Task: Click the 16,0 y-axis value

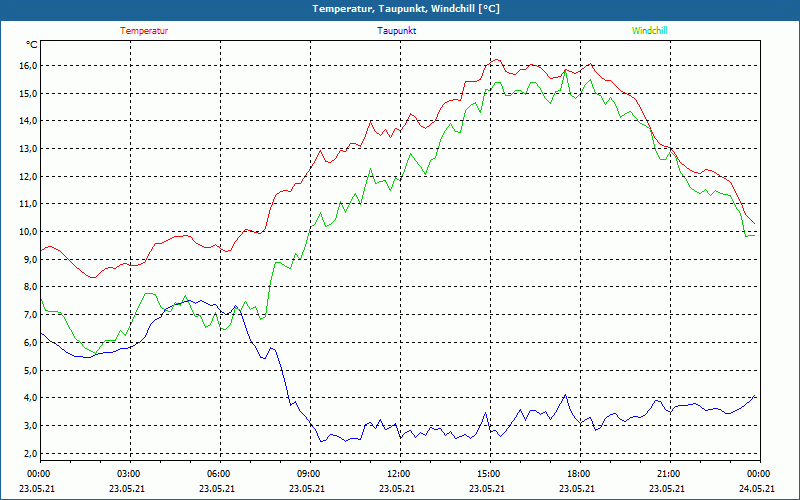Action: [x=29, y=65]
